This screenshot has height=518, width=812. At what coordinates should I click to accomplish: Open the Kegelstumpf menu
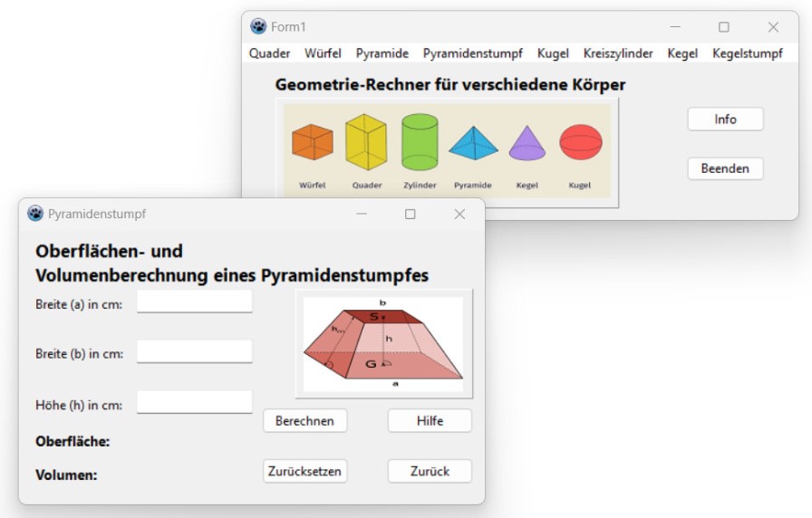[748, 53]
